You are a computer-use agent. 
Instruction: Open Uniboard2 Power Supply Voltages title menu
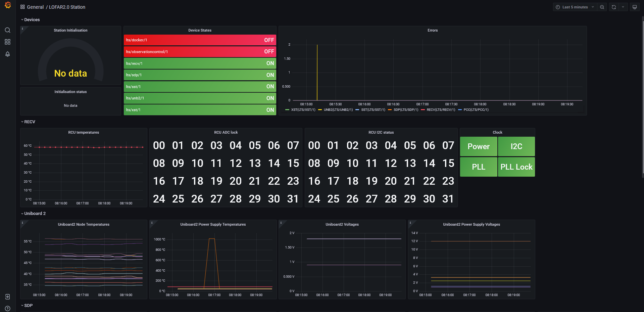click(x=471, y=224)
